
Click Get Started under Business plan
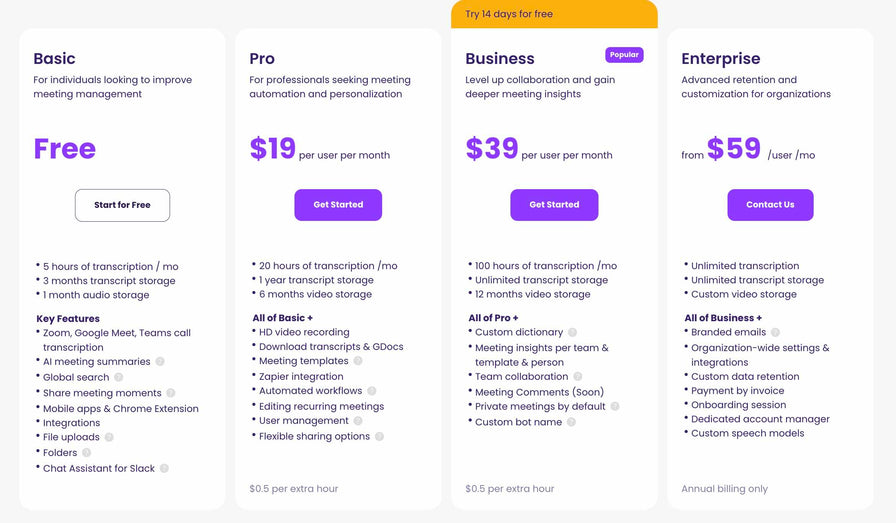click(554, 205)
